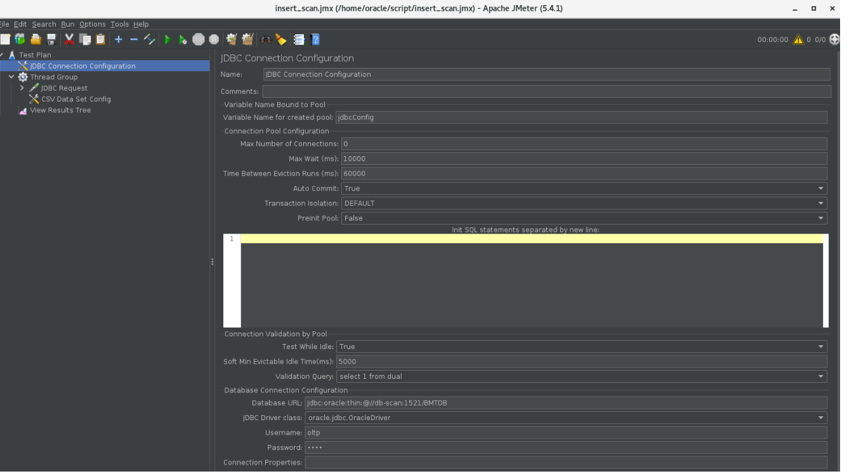Image resolution: width=868 pixels, height=476 pixels.
Task: Click the Cut scissors icon
Action: pos(69,39)
